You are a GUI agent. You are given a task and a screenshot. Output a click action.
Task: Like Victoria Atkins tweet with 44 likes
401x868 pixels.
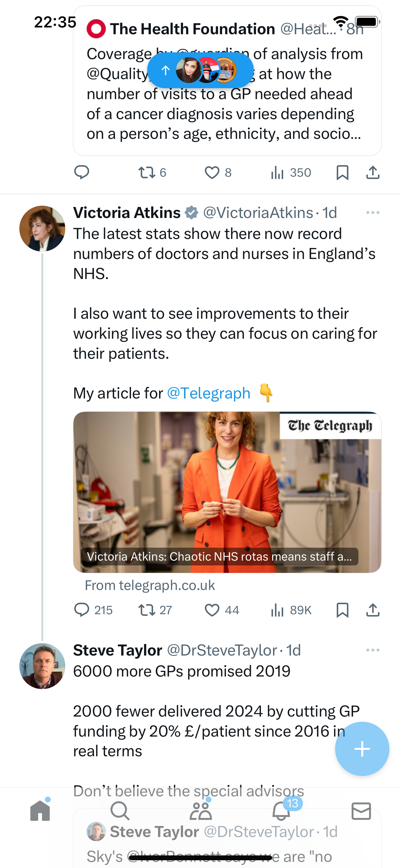pos(222,610)
